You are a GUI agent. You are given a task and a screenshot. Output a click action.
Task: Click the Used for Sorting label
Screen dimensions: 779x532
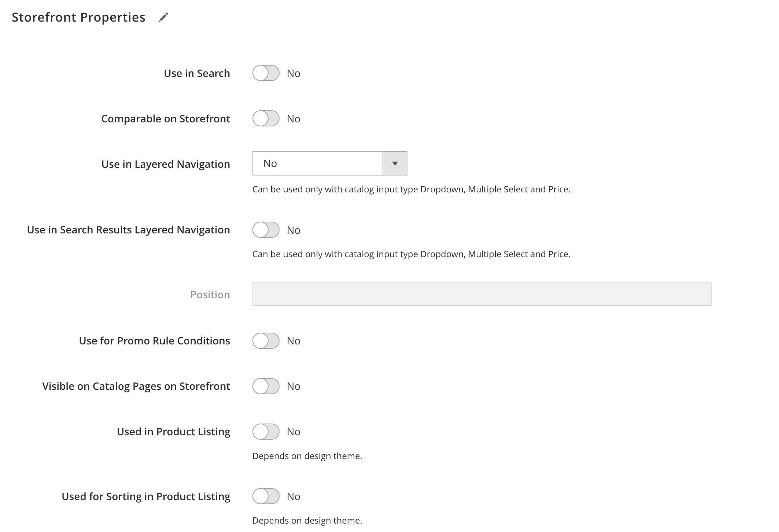(146, 496)
